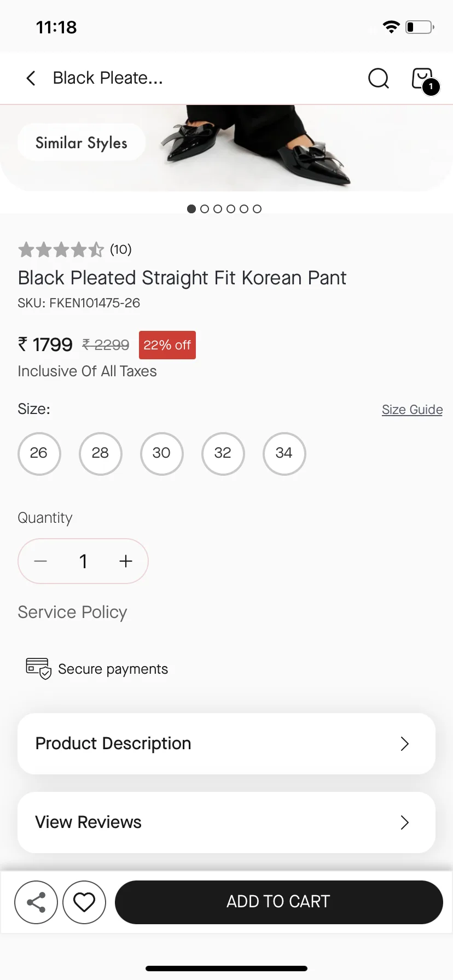The height and width of the screenshot is (980, 453).
Task: Open Similar Styles
Action: pyautogui.click(x=82, y=143)
